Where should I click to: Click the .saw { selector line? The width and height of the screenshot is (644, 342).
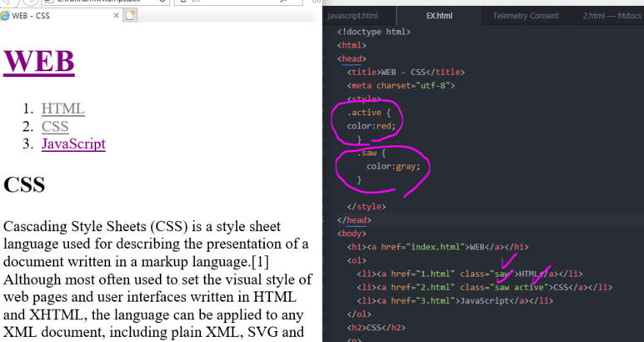pos(372,153)
